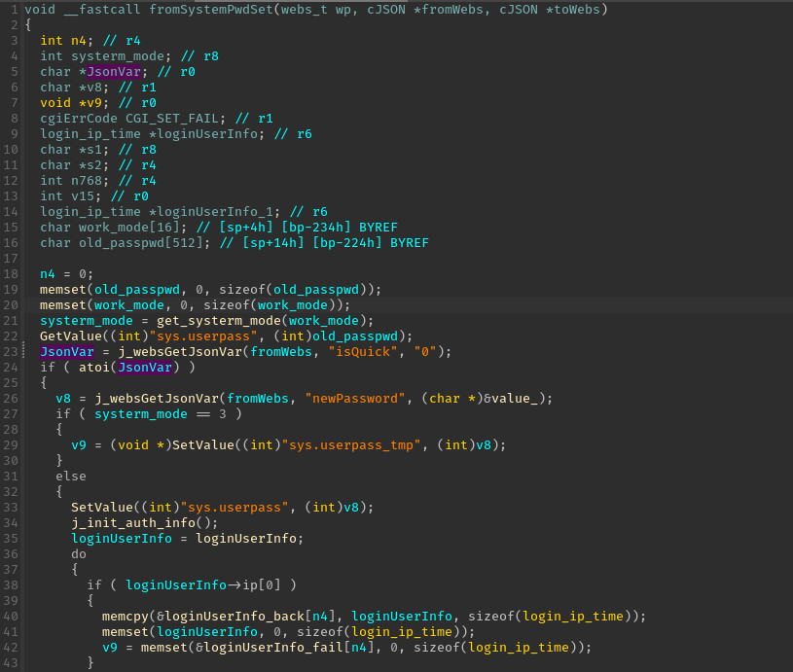Click the memcpy call inside the loop
Image resolution: width=793 pixels, height=672 pixels.
click(x=125, y=616)
